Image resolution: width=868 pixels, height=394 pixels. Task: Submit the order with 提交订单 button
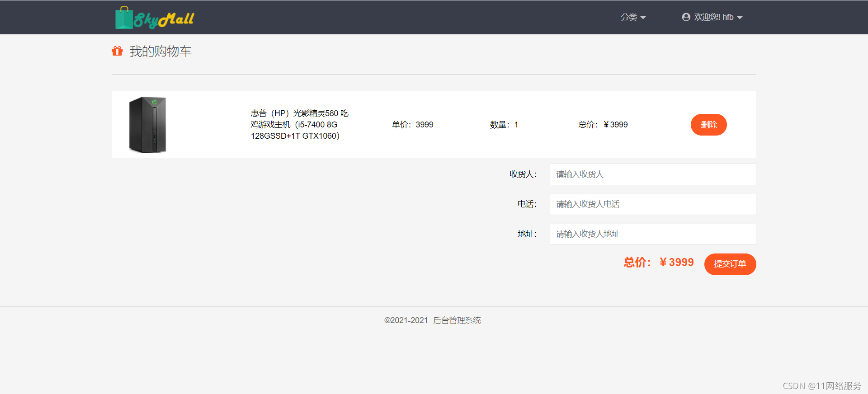(730, 264)
